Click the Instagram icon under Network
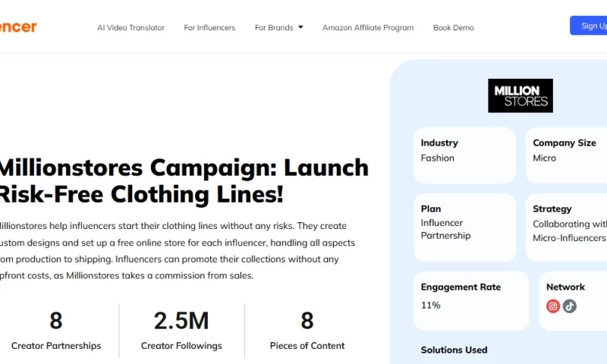This screenshot has width=607, height=364. pos(553,306)
